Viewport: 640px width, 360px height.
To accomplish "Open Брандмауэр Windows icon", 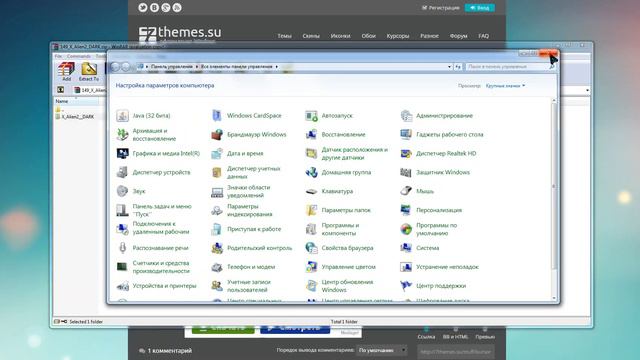I will 217,135.
